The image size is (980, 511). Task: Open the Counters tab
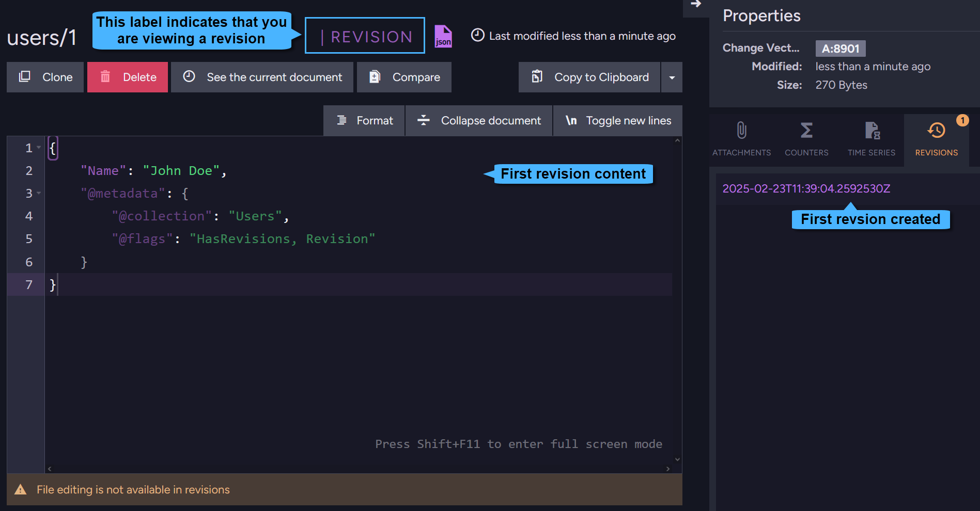[806, 139]
